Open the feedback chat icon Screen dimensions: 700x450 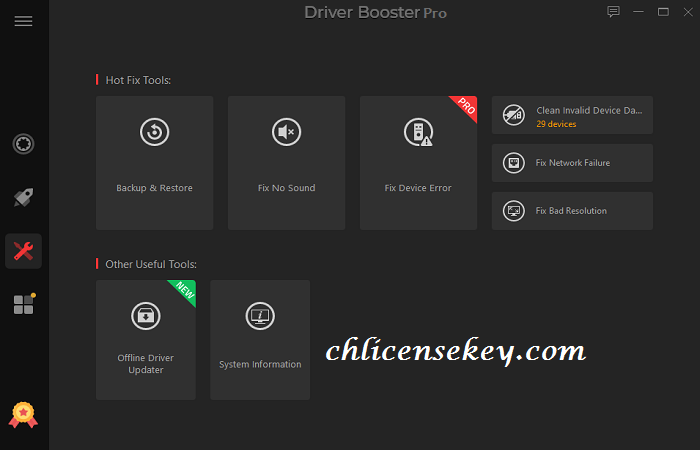pyautogui.click(x=613, y=12)
